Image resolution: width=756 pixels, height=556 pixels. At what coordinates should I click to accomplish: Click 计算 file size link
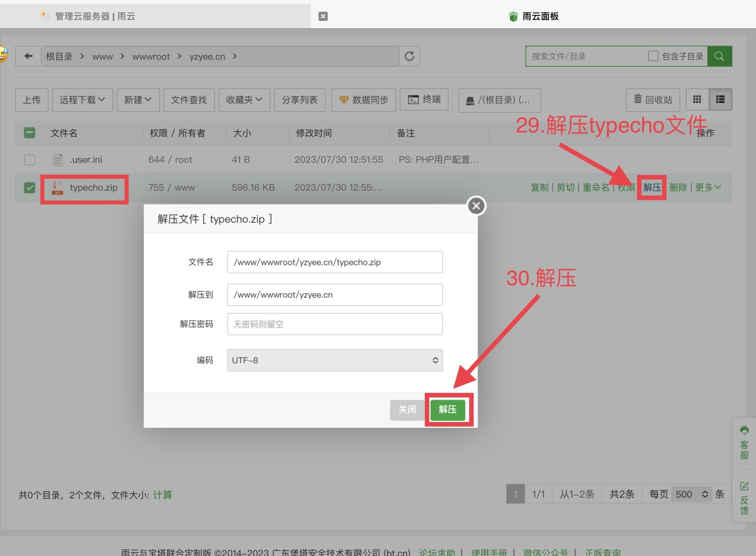pos(163,495)
